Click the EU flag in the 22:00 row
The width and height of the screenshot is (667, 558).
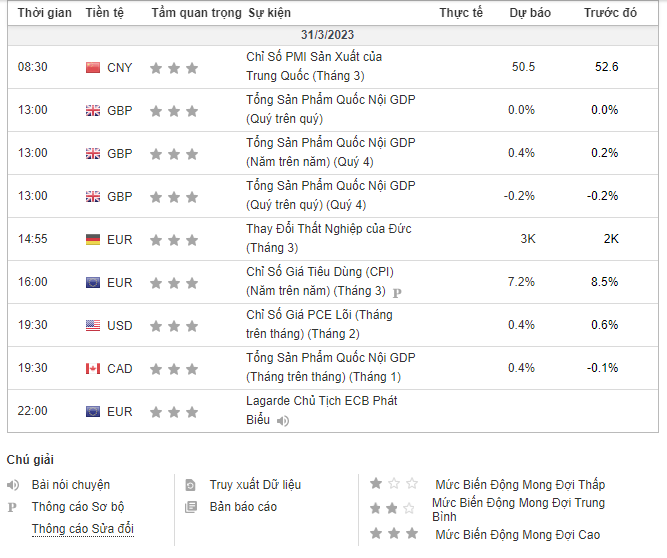click(x=93, y=412)
